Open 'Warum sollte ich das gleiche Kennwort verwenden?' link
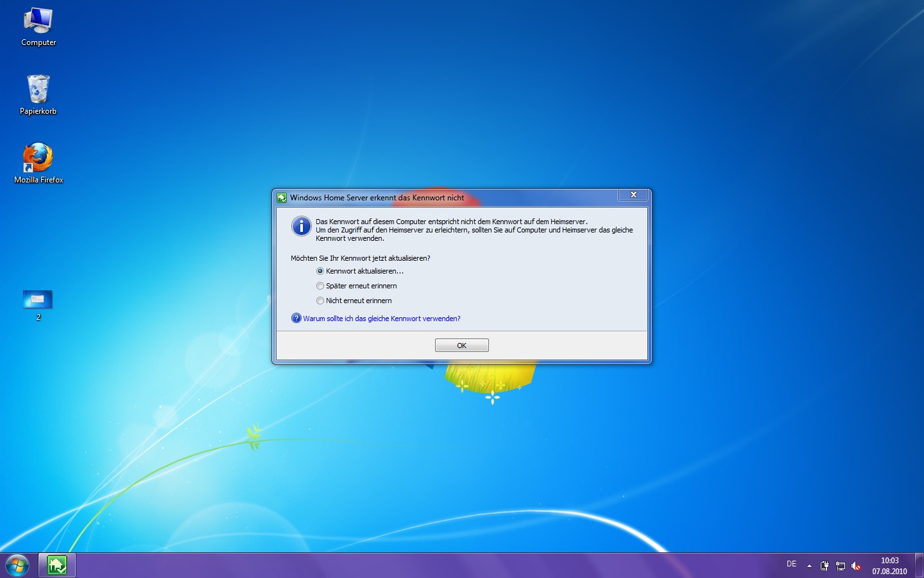 tap(382, 319)
